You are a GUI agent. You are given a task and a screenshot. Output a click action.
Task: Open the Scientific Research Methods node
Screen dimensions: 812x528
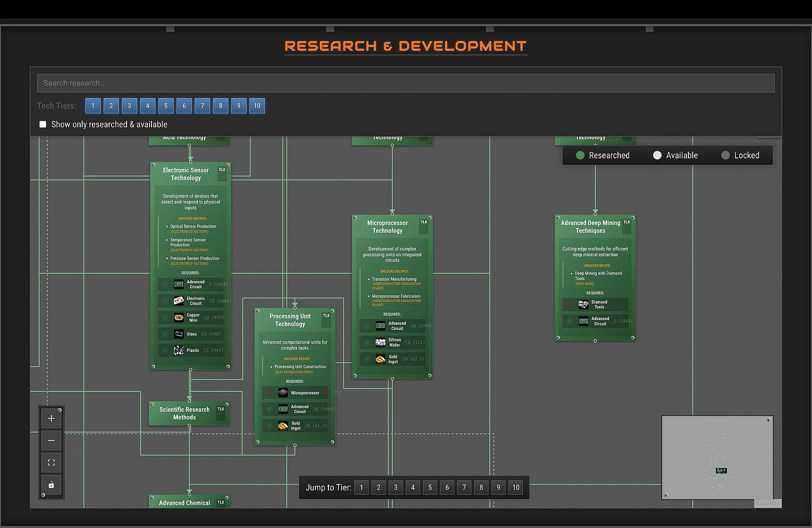[184, 414]
